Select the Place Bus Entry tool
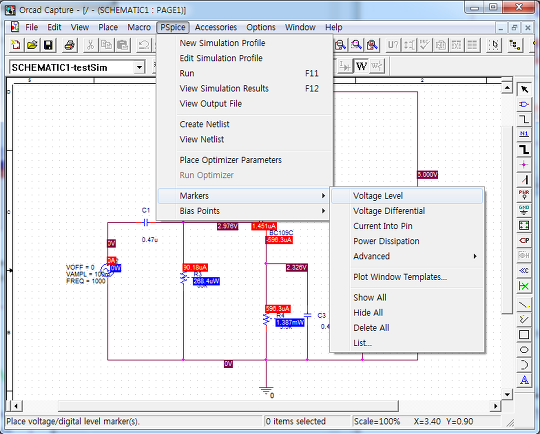Image resolution: width=540 pixels, height=434 pixels. [x=524, y=180]
